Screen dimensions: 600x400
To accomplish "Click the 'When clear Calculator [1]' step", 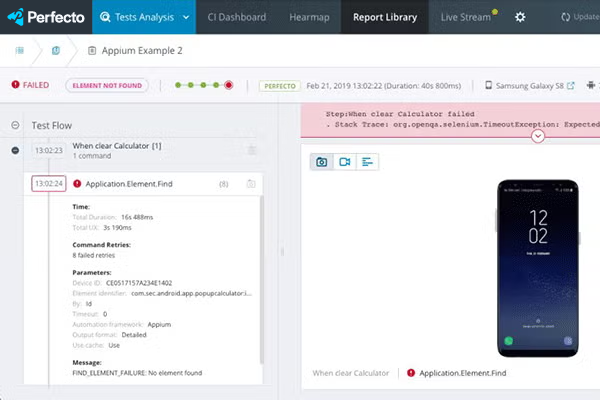I will tap(117, 146).
